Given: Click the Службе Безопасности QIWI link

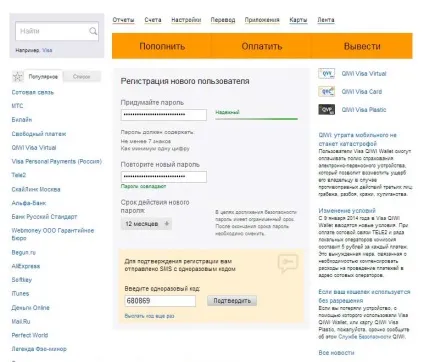Looking at the screenshot, I should (372, 337).
